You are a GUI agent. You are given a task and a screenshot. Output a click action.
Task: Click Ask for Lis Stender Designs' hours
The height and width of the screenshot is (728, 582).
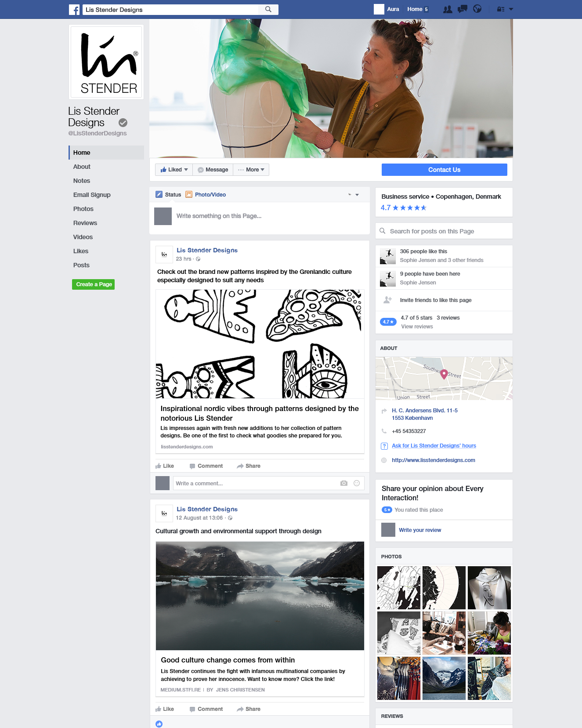(x=434, y=446)
